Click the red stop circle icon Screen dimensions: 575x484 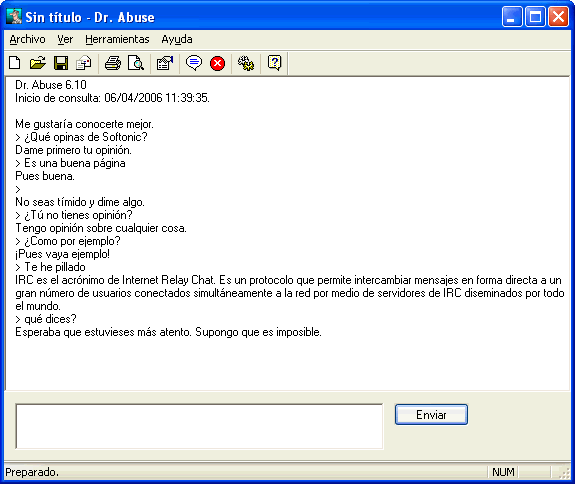[x=217, y=63]
